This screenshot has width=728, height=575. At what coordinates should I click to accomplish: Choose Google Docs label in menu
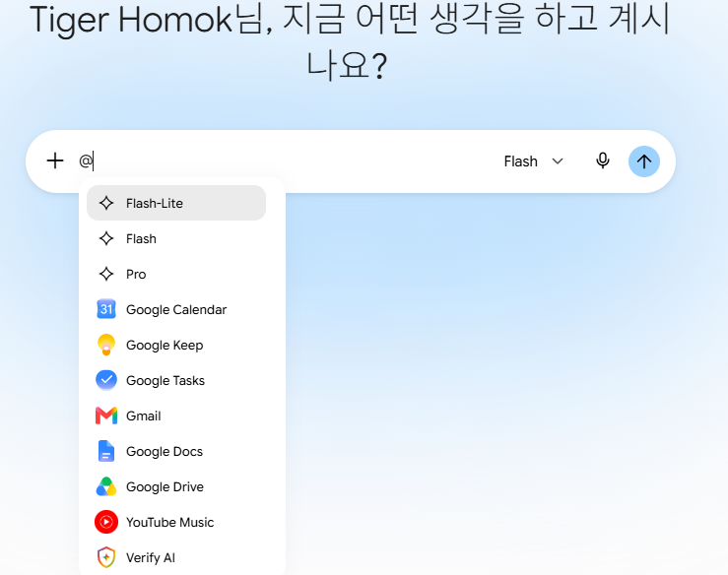tap(165, 452)
